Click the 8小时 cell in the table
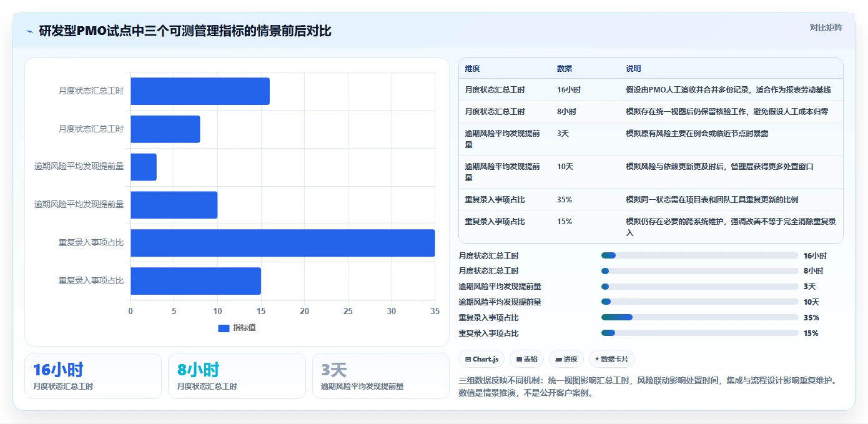868x424 pixels. click(x=567, y=112)
